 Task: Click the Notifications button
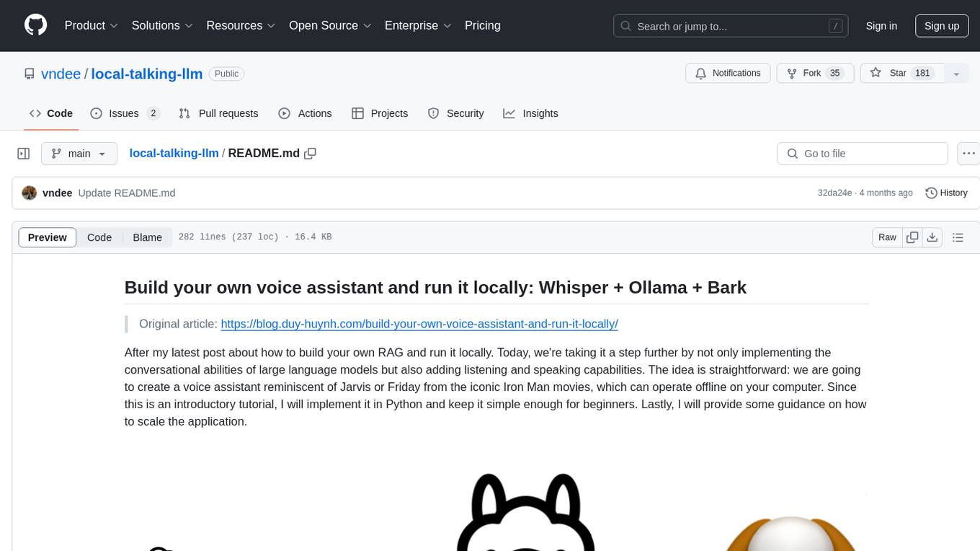(x=728, y=74)
